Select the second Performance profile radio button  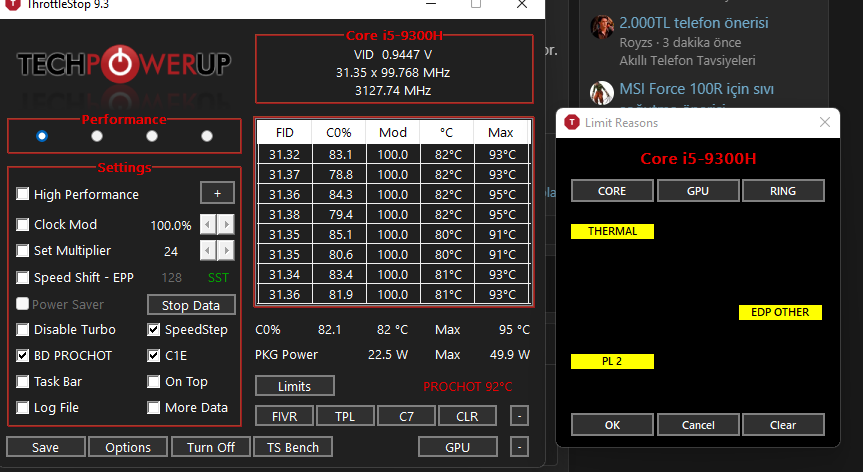coord(97,136)
